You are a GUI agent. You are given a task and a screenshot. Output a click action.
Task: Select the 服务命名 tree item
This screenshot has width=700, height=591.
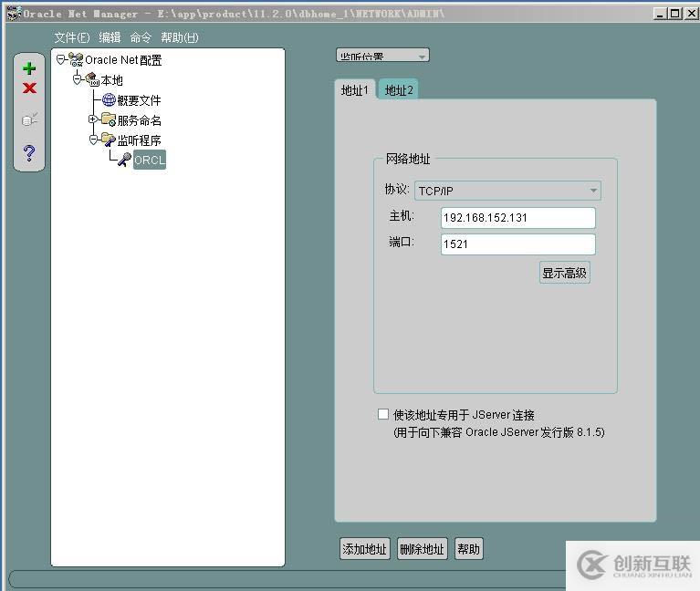click(139, 120)
